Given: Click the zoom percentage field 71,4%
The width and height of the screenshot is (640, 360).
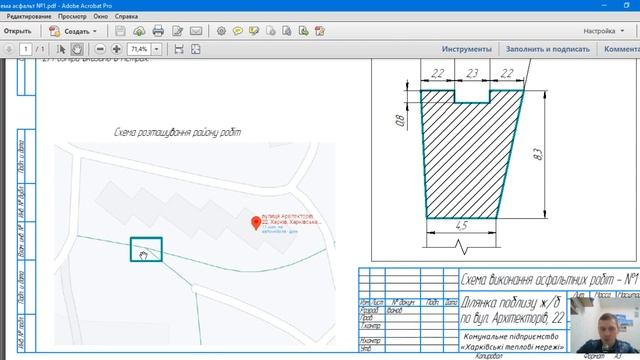Looking at the screenshot, I should click(140, 49).
